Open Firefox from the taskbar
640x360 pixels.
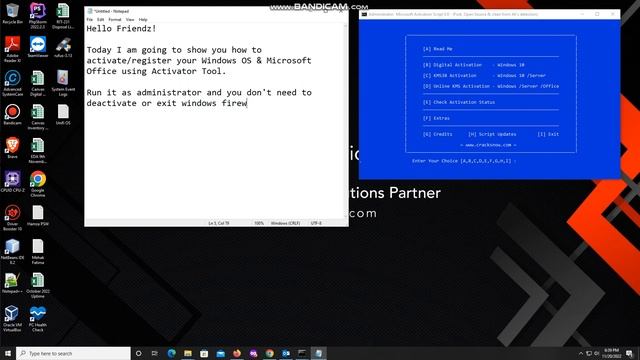click(x=237, y=353)
